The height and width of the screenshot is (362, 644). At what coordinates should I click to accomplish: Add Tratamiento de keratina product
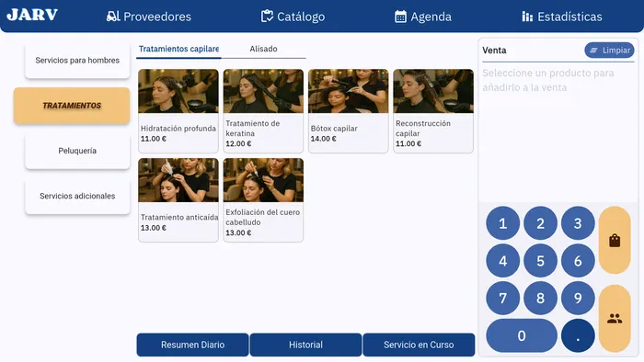click(263, 110)
